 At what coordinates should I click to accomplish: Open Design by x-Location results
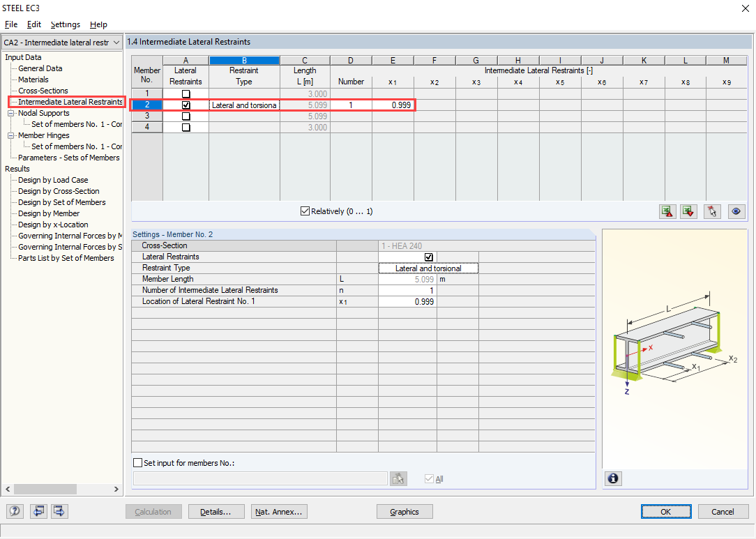pyautogui.click(x=53, y=225)
